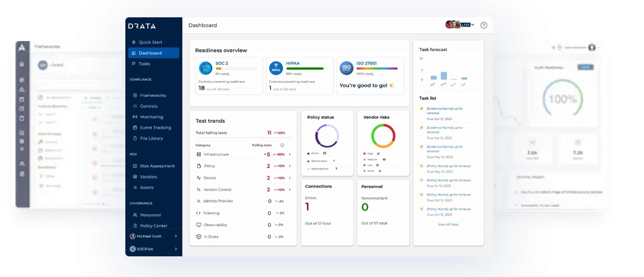Click the ISO 27001 badge icon
This screenshot has height=277, width=644.
click(346, 68)
